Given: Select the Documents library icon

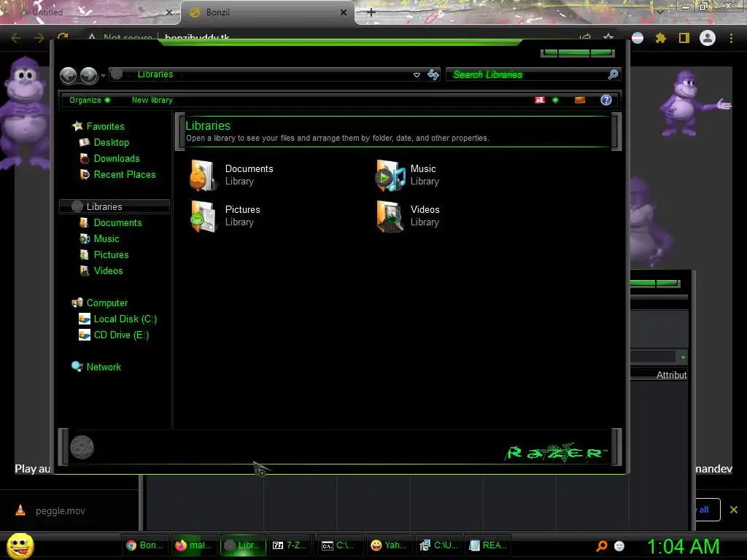Looking at the screenshot, I should (x=204, y=176).
